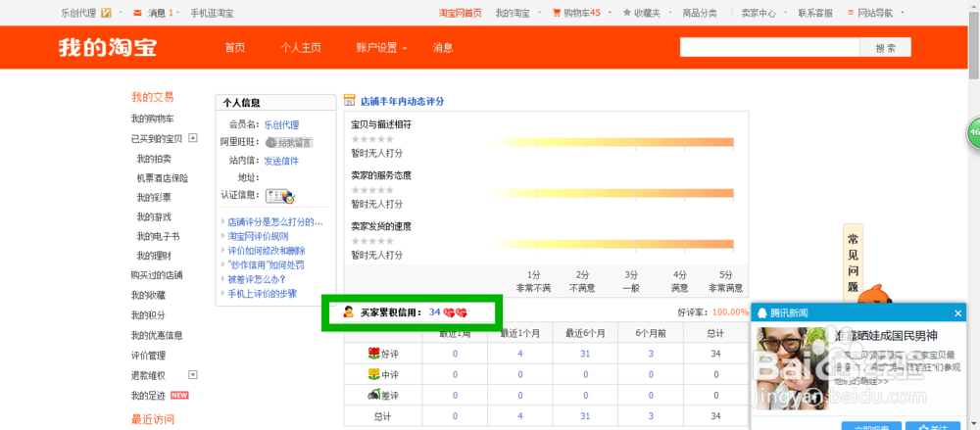The height and width of the screenshot is (430, 980).
Task: Close the 腾讯新闻 popup
Action: (x=958, y=313)
